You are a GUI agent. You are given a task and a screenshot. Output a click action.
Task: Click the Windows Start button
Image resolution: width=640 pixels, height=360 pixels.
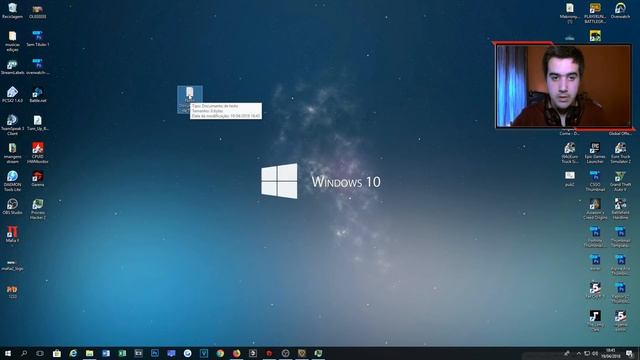point(8,353)
